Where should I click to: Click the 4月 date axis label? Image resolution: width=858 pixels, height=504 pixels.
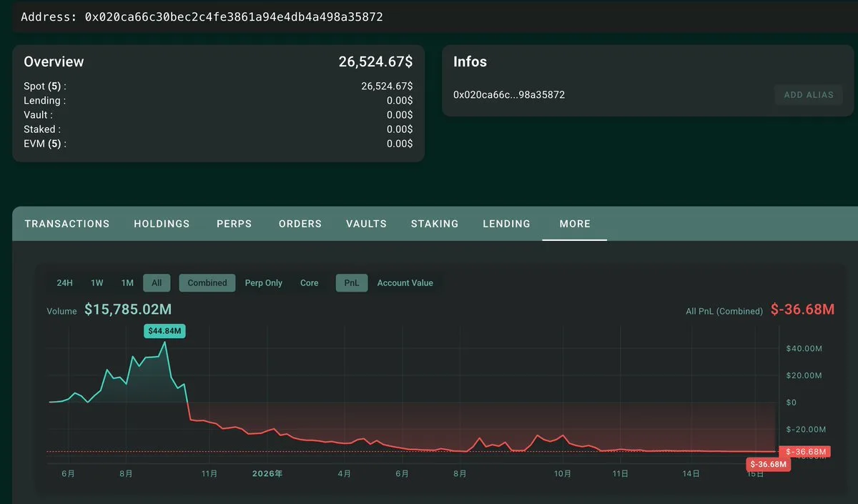(345, 473)
